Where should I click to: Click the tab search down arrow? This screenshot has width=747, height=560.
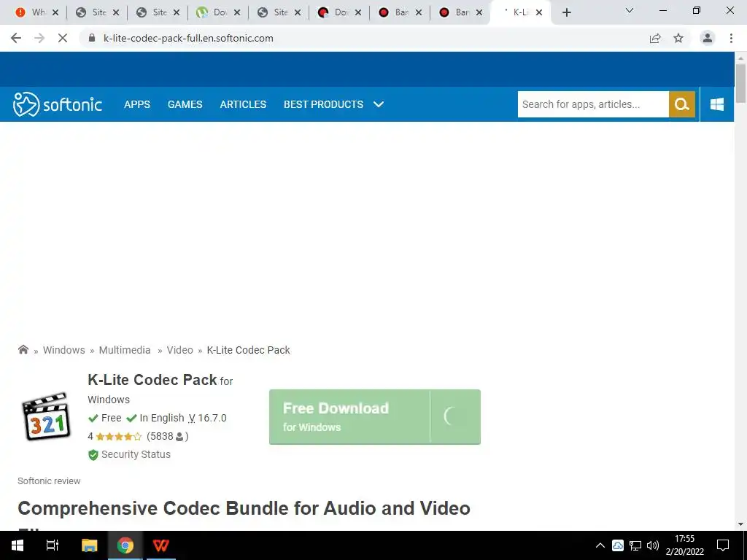pos(630,10)
